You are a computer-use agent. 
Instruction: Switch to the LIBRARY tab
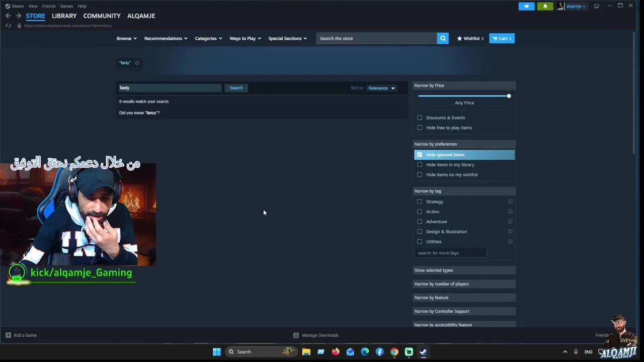point(64,16)
